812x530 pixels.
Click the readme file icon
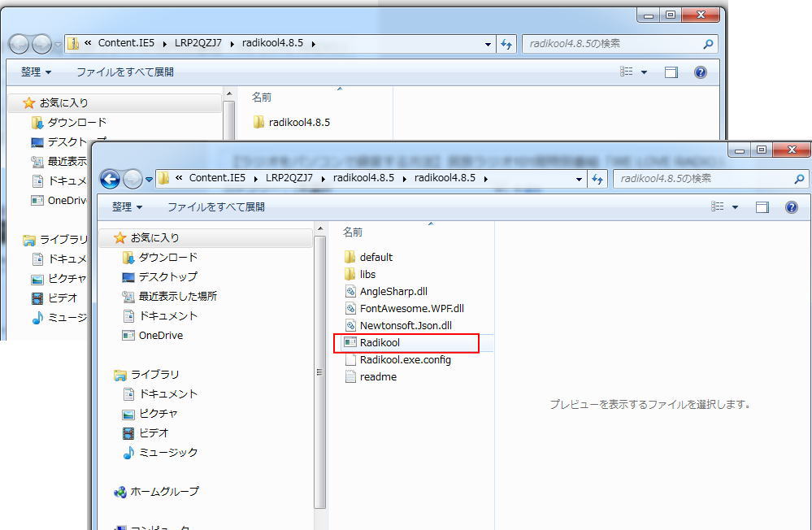(x=350, y=376)
